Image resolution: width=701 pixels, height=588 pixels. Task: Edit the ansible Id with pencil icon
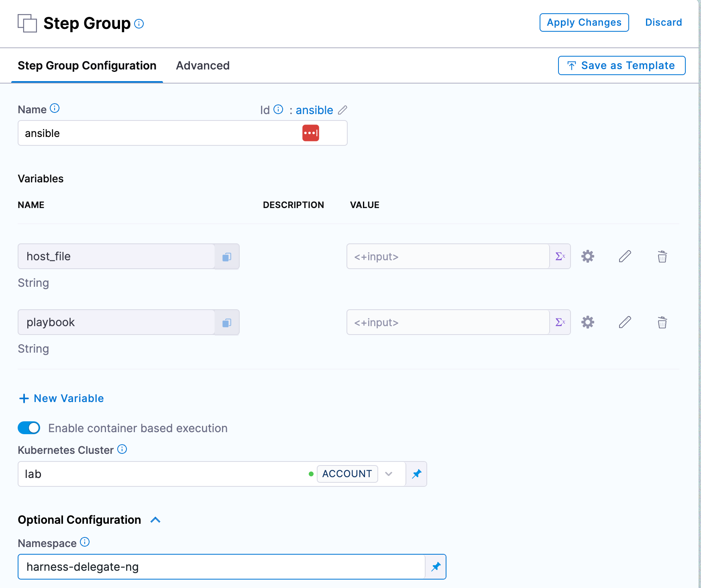coord(342,110)
